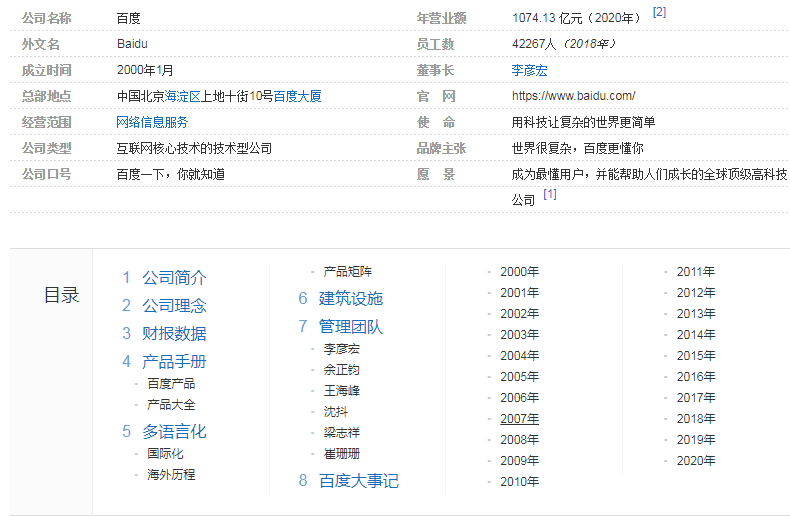Click the 年营业额 field label
Viewport: 790px width, 517px height.
click(441, 18)
